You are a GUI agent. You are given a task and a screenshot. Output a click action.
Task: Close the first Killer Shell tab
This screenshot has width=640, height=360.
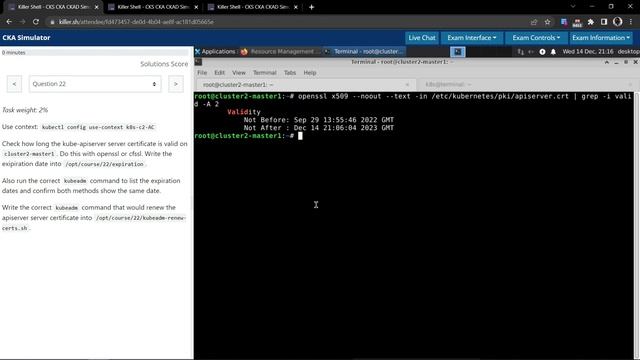(96, 7)
